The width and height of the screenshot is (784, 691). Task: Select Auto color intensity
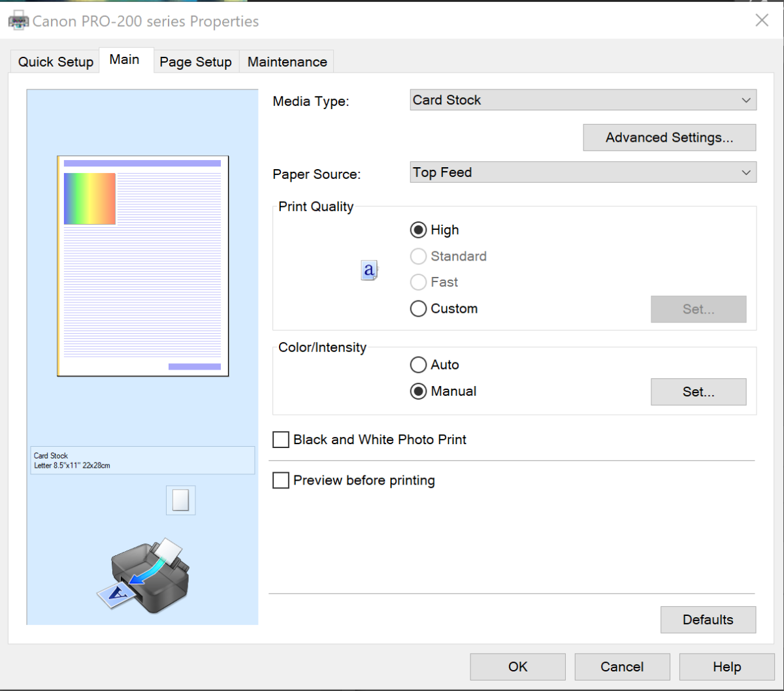[434, 364]
